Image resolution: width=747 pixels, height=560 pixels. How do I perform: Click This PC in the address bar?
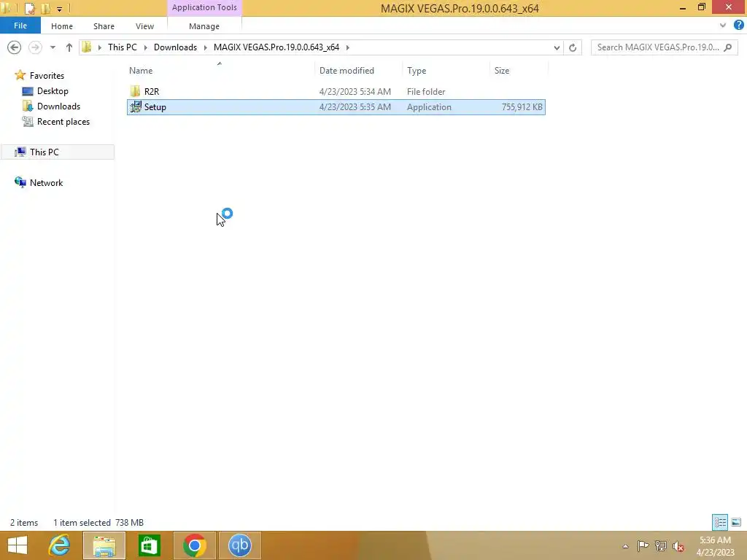pyautogui.click(x=123, y=47)
